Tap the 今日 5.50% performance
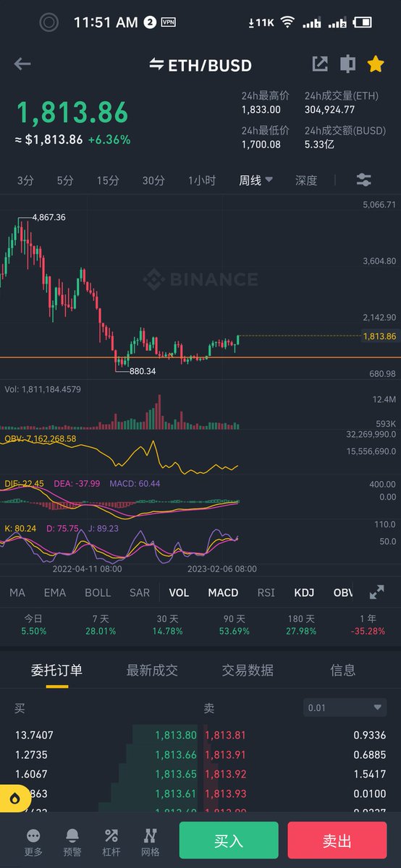 34,625
